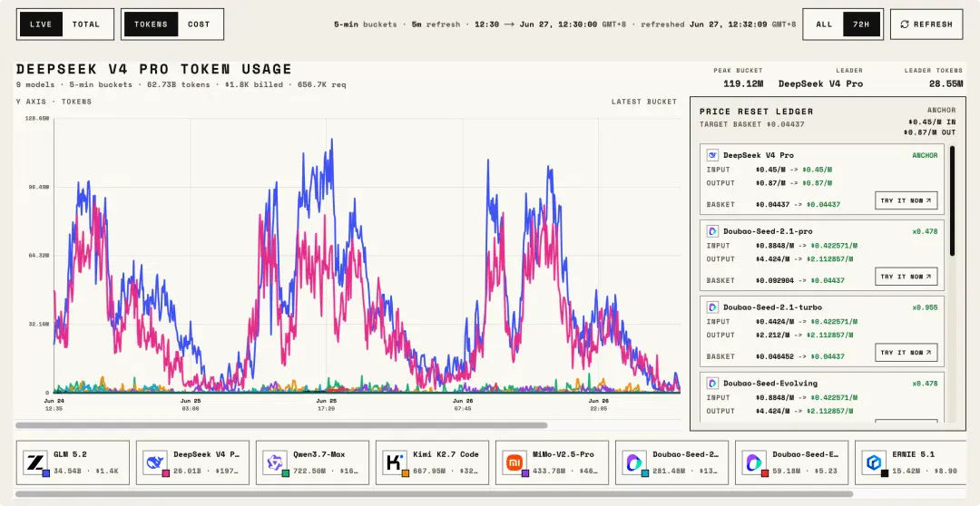Click the DeepSeek whale logo in bottom card
This screenshot has width=980, height=506.
tap(155, 462)
